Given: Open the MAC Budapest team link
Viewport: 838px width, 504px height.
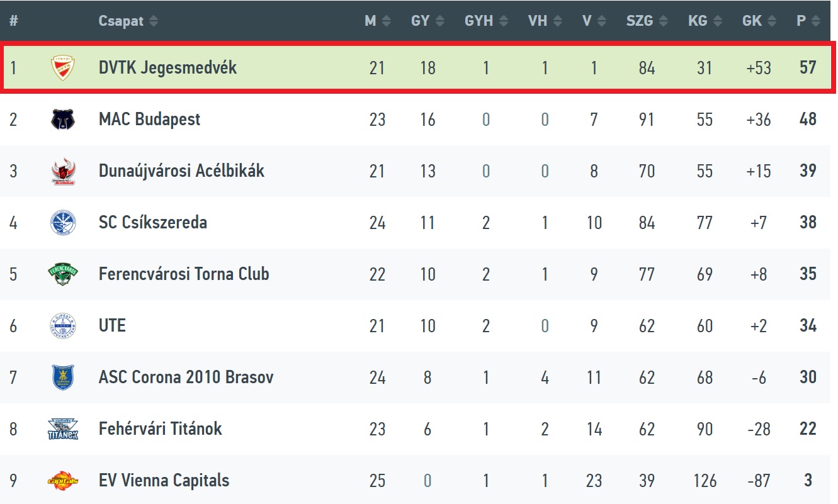Looking at the screenshot, I should [149, 119].
